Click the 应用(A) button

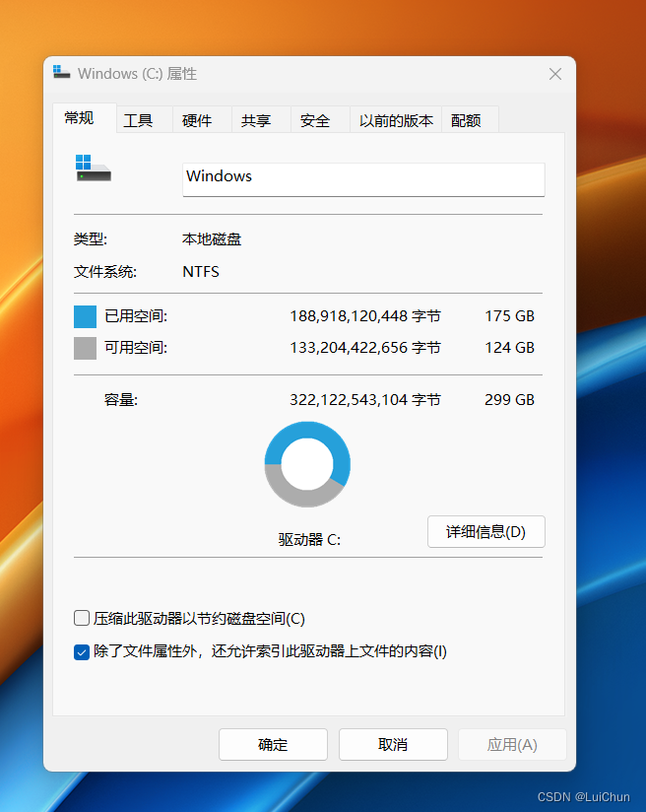point(512,744)
